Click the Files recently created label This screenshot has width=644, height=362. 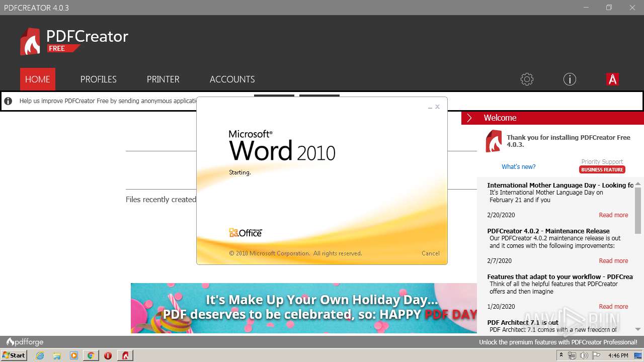[x=161, y=200]
